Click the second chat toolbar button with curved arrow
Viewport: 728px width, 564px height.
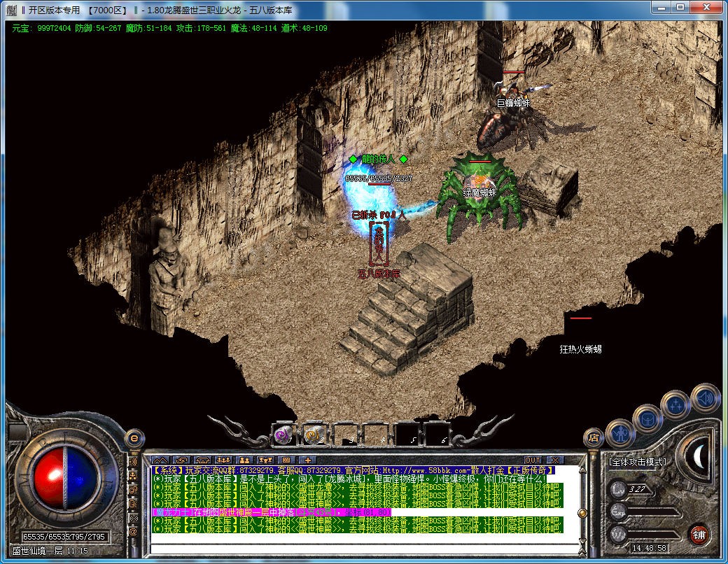click(181, 460)
